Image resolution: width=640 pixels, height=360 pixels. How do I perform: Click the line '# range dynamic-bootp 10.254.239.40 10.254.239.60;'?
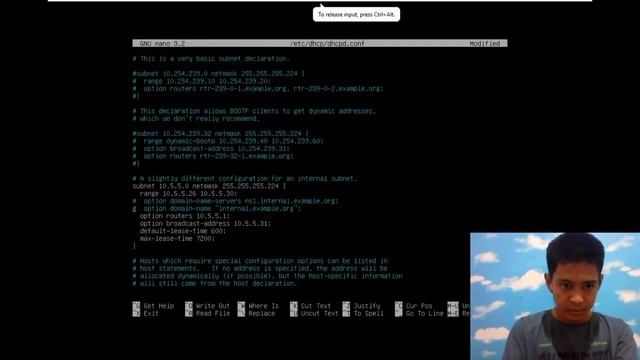(228, 141)
